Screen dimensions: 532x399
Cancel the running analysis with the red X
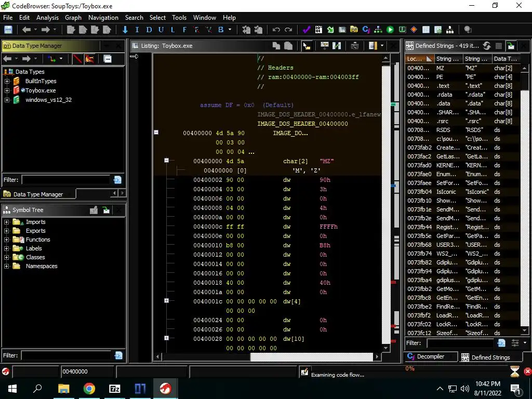(x=528, y=372)
